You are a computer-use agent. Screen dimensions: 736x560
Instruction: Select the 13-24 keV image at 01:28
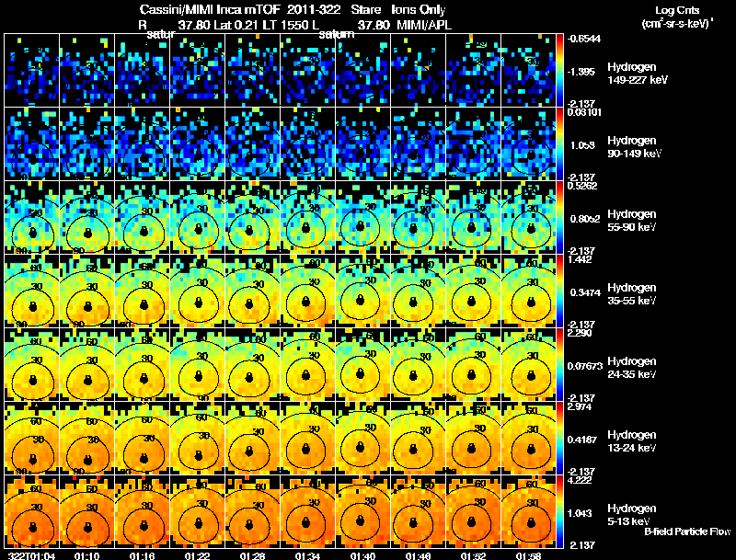click(252, 438)
